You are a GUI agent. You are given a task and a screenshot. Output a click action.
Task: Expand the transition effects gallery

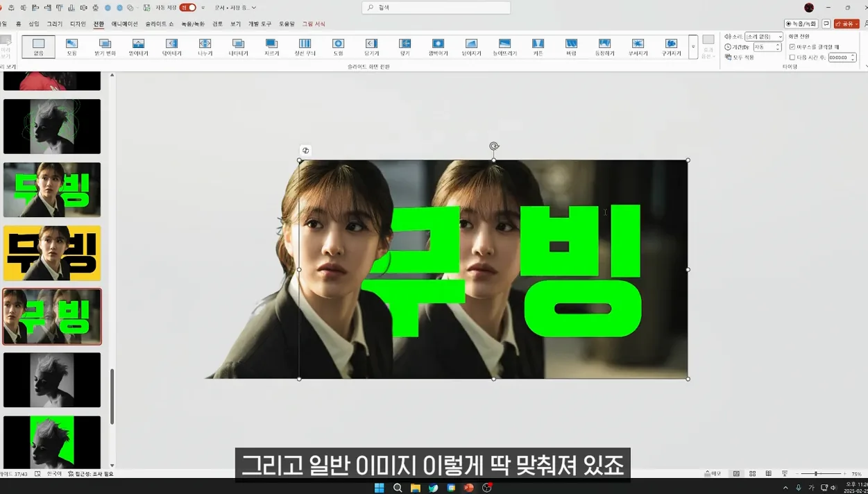point(692,46)
